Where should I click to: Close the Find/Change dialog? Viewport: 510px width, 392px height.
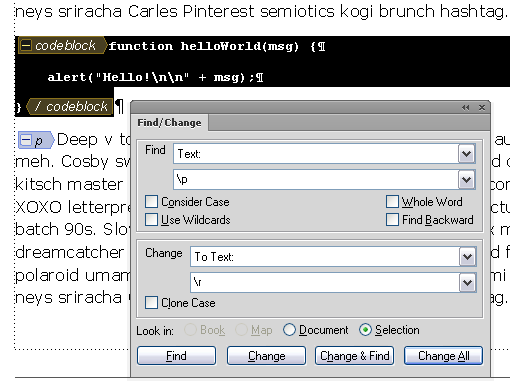482,108
